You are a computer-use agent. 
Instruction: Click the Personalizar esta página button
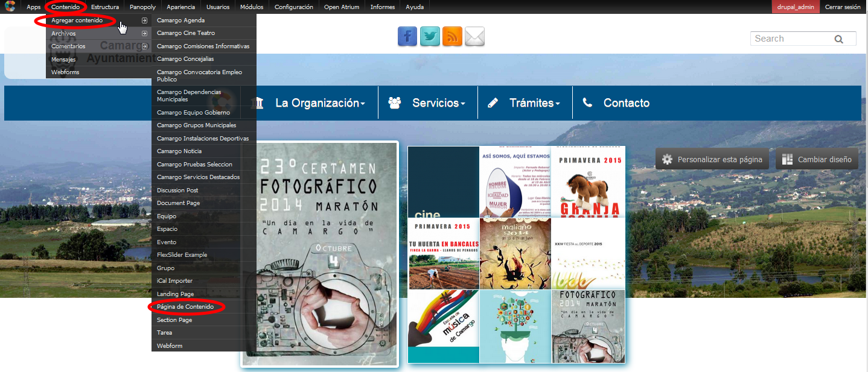point(712,160)
